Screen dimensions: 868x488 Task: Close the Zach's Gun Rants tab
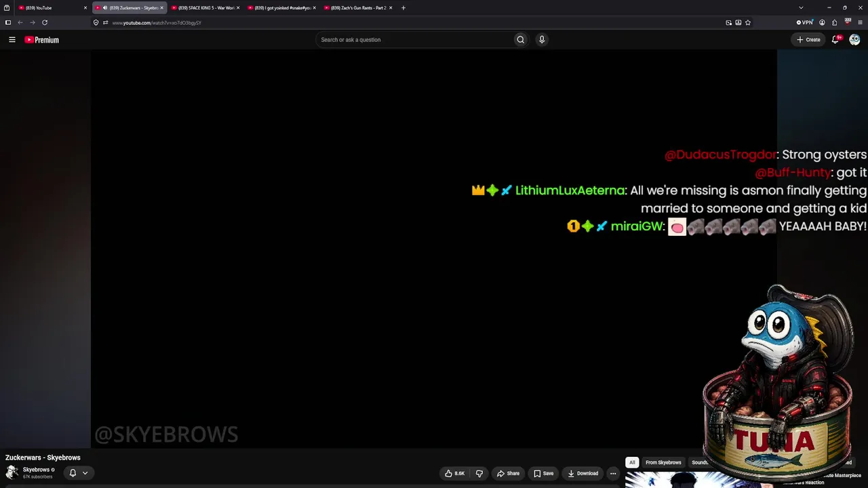click(x=391, y=7)
